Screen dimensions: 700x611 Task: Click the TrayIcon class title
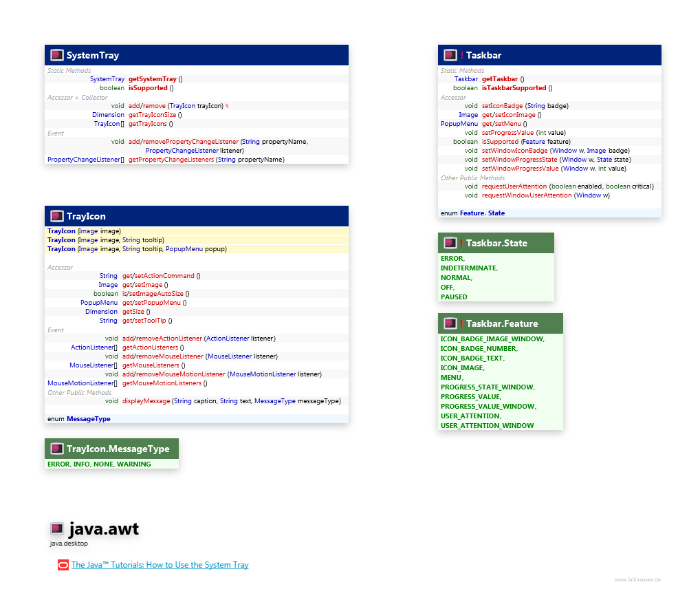pos(86,216)
